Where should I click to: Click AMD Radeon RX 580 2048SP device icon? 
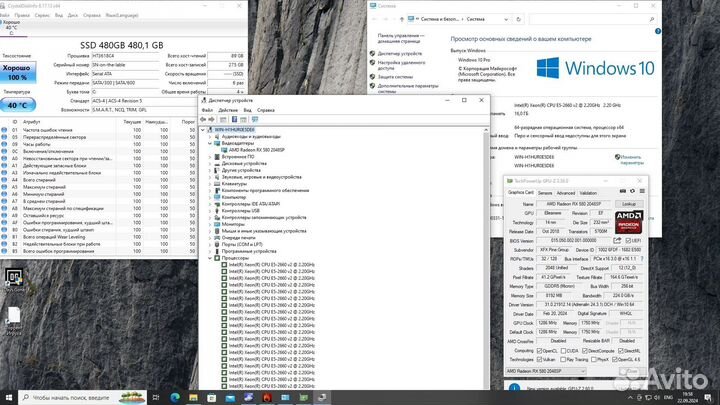click(x=224, y=150)
